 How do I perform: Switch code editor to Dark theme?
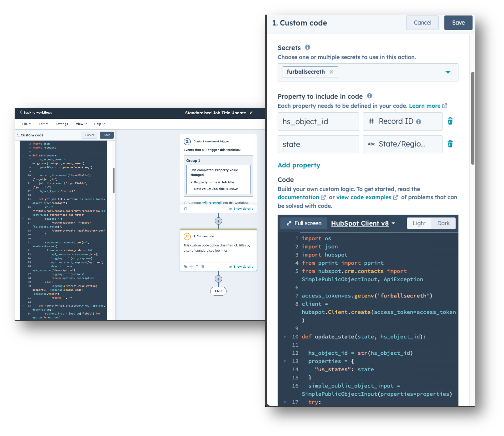click(443, 223)
